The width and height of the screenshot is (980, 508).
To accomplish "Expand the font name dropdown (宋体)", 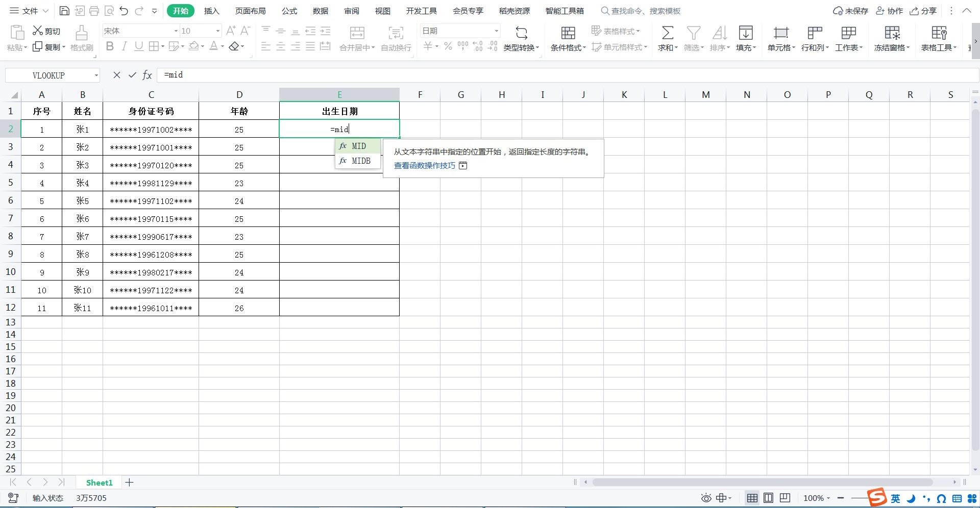I will (x=176, y=31).
